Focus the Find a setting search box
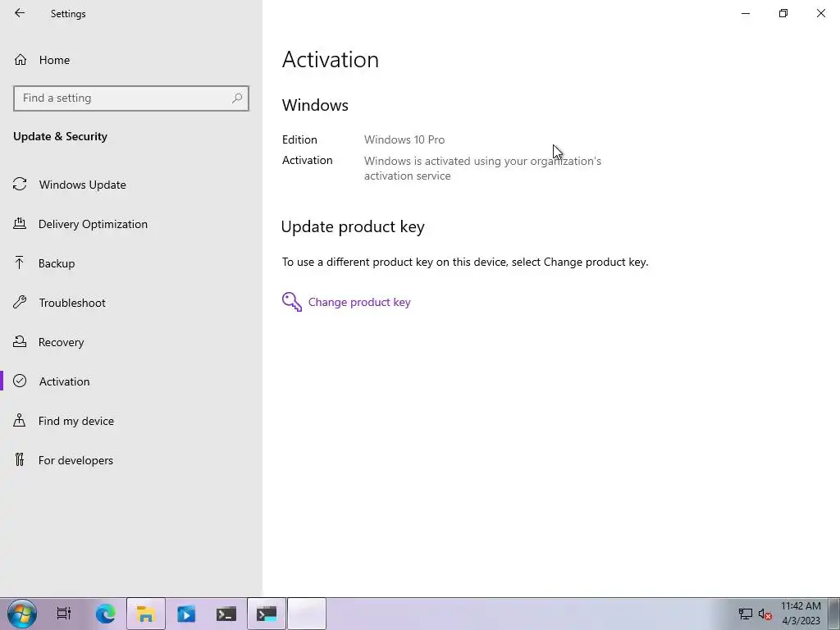The height and width of the screenshot is (630, 840). (x=131, y=98)
